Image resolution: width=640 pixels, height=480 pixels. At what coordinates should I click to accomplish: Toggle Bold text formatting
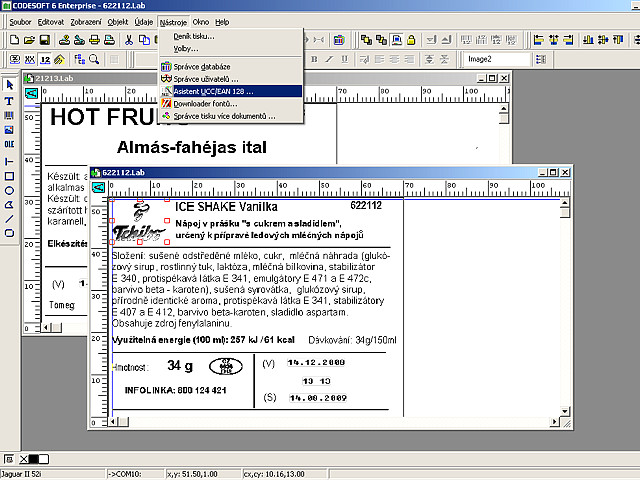pyautogui.click(x=314, y=60)
